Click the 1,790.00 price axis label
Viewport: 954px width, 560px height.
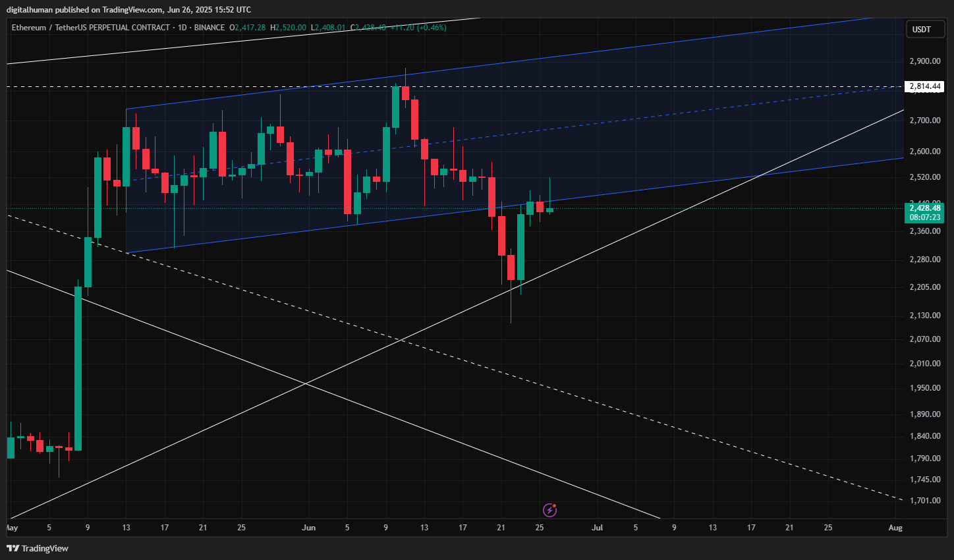click(x=924, y=459)
